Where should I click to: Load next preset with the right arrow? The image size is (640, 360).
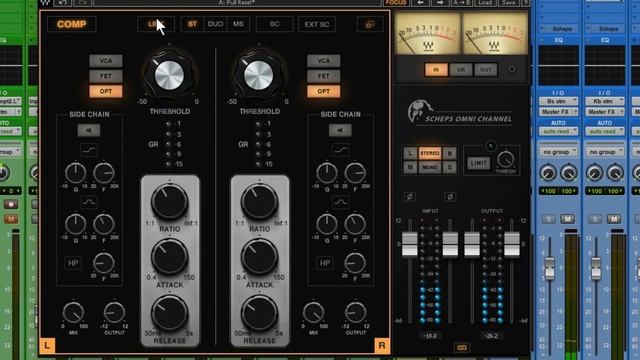coord(440,3)
